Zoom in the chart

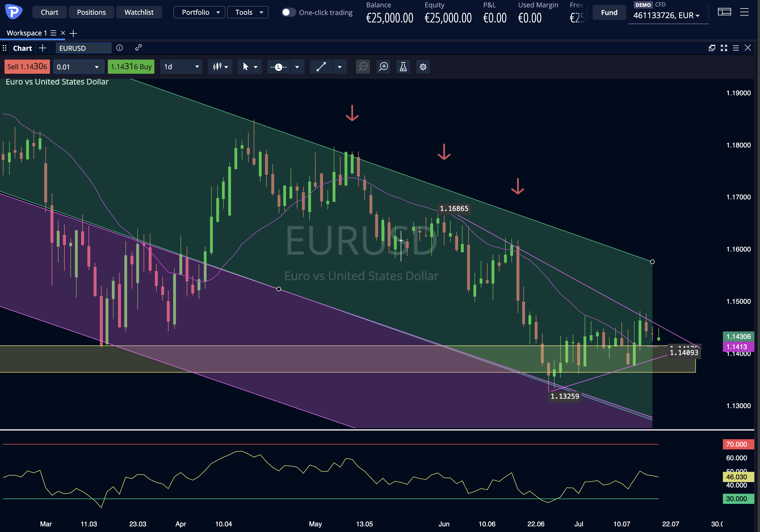pyautogui.click(x=383, y=67)
